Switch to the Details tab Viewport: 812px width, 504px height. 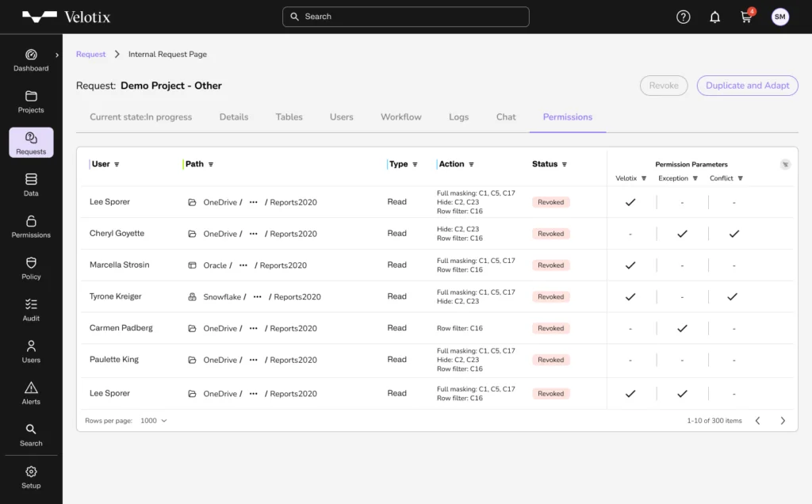tap(234, 117)
